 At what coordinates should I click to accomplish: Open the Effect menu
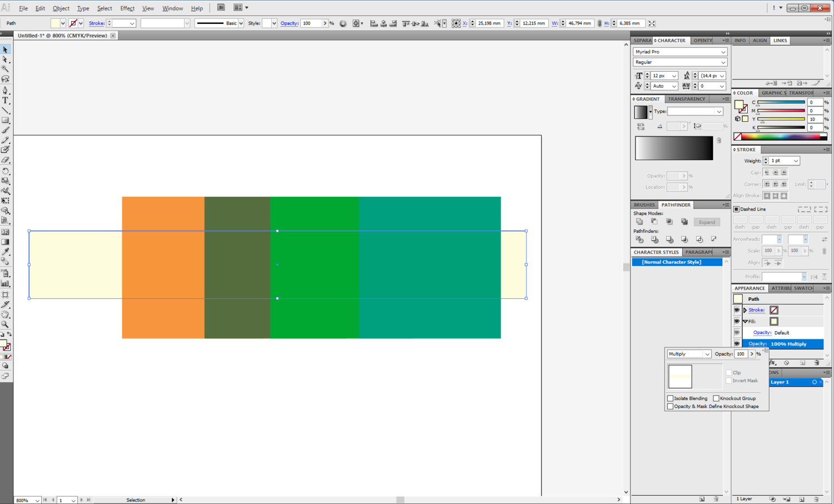tap(127, 8)
